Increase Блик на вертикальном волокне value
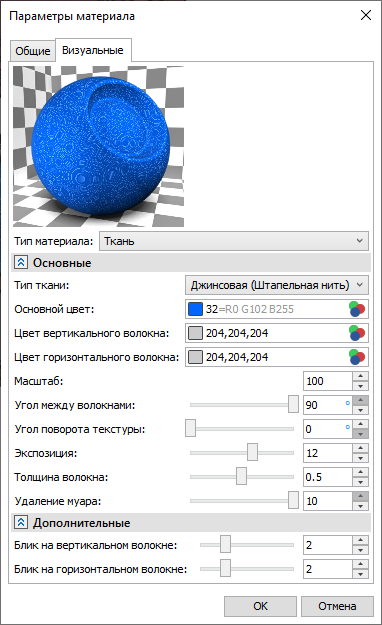Screen dimensions: 382x625 [x=360, y=540]
